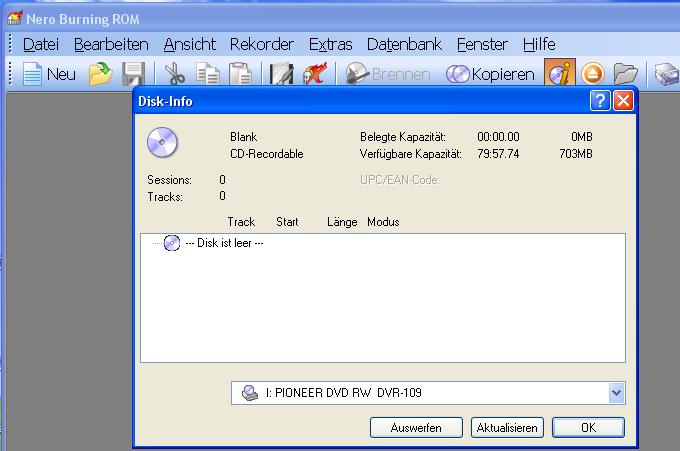This screenshot has width=680, height=451.
Task: Open the Fenster menu
Action: (x=482, y=44)
